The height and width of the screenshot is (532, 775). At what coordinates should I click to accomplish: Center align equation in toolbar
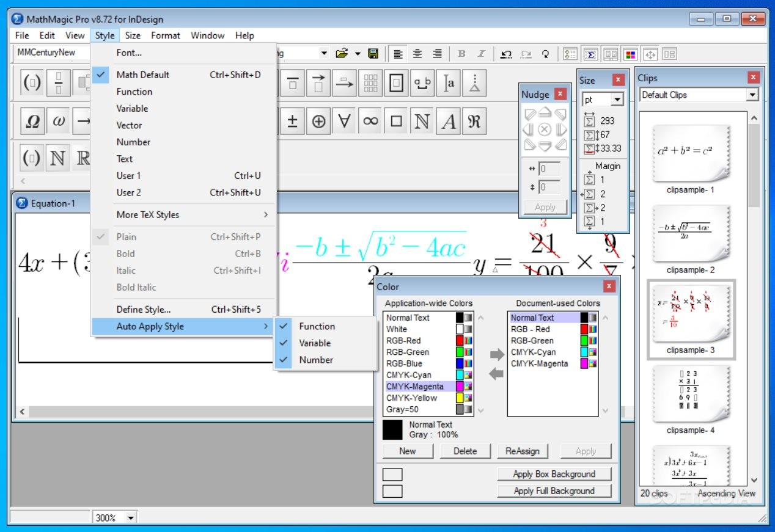417,54
